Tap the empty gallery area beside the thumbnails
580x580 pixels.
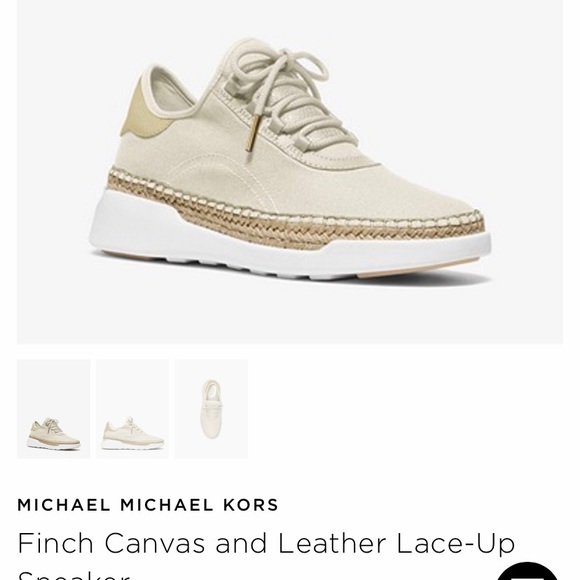(405, 409)
